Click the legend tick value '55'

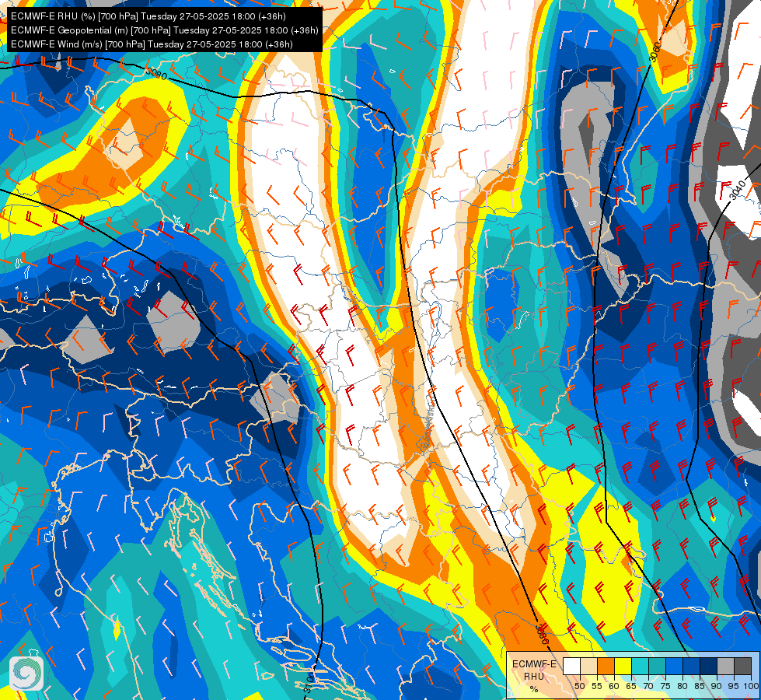tap(597, 686)
